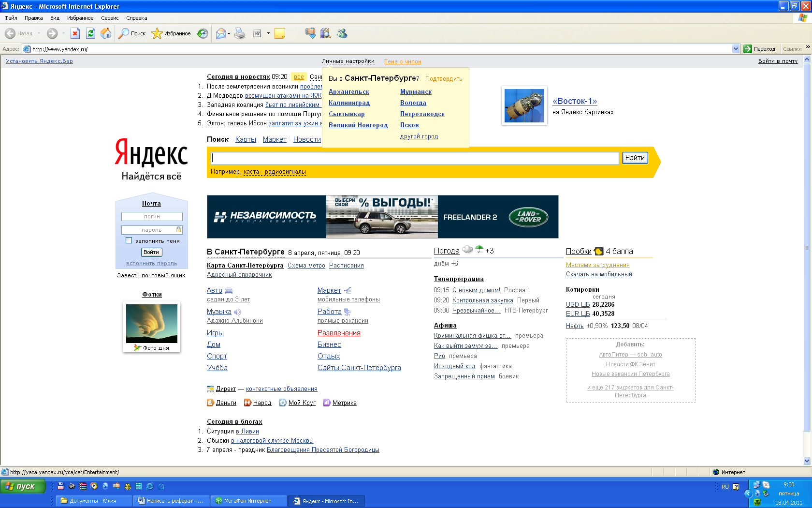Switch to Документы - Юлия taskbar window

pyautogui.click(x=93, y=501)
